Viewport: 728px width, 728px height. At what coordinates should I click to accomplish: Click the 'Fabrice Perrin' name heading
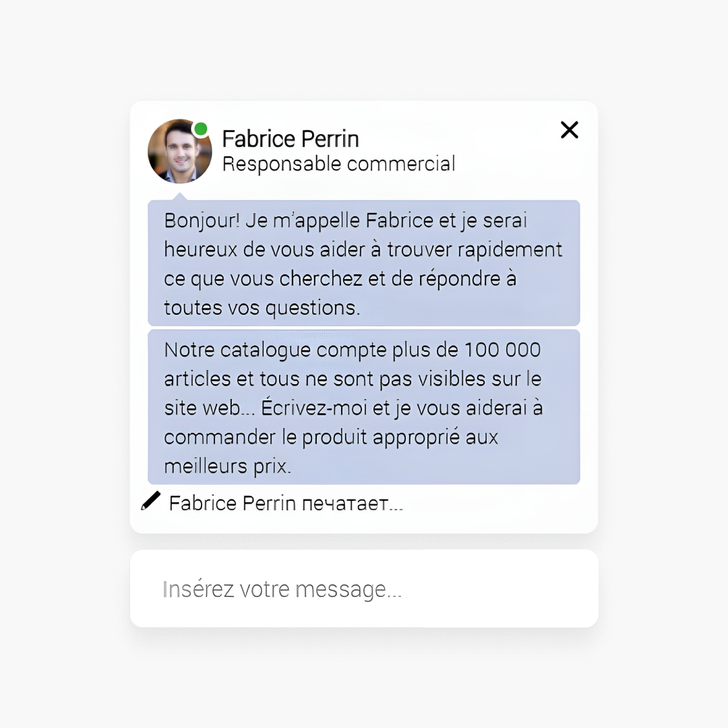291,139
